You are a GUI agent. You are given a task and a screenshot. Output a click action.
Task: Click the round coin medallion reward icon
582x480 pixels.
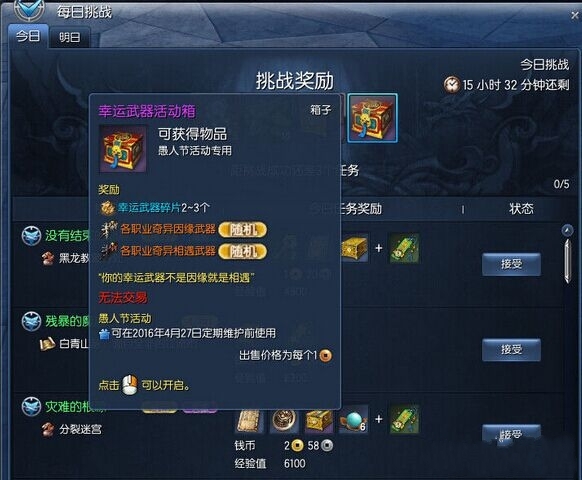[284, 421]
